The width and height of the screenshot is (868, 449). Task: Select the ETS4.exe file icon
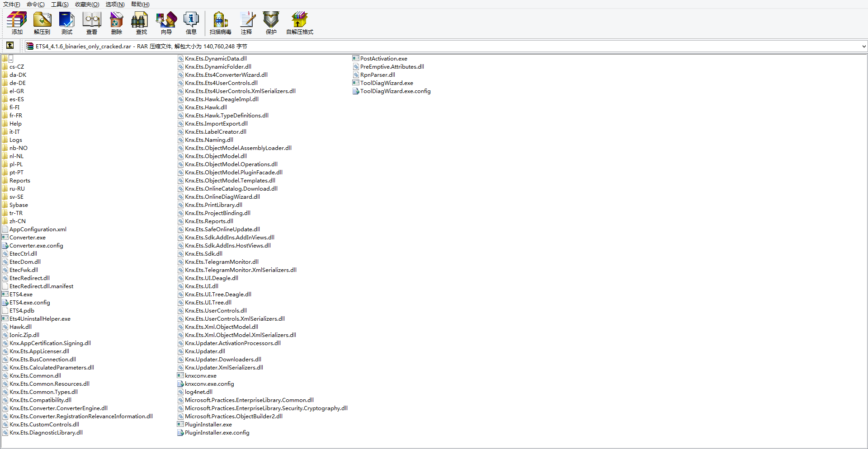point(5,295)
